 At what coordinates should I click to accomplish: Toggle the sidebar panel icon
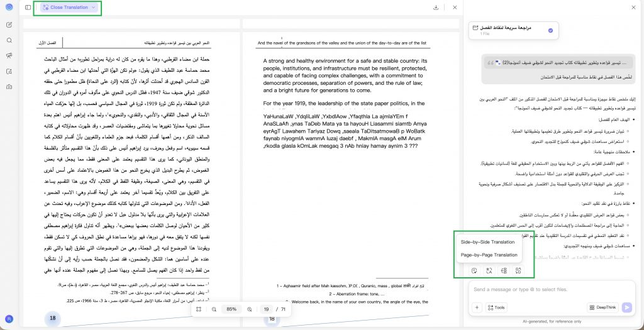click(28, 8)
